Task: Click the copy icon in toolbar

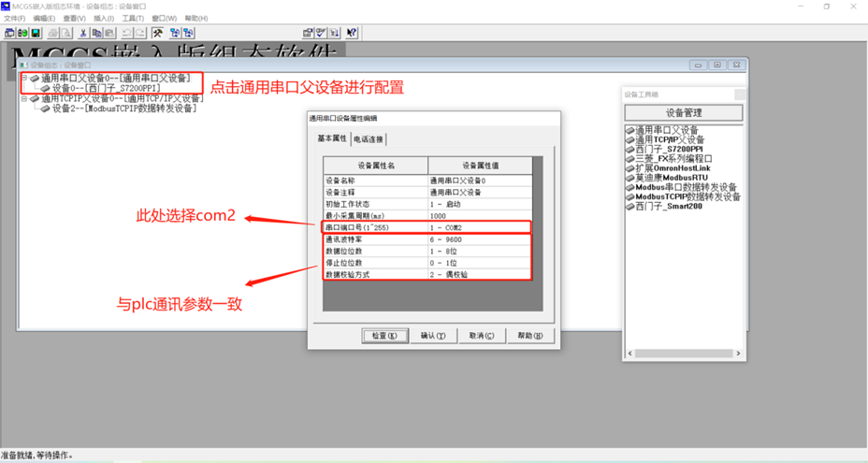Action: click(x=96, y=34)
